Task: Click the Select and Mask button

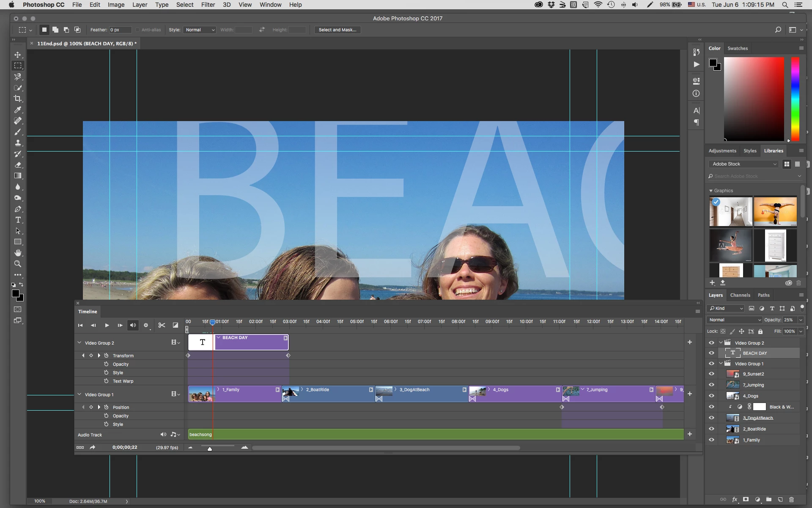Action: tap(337, 30)
